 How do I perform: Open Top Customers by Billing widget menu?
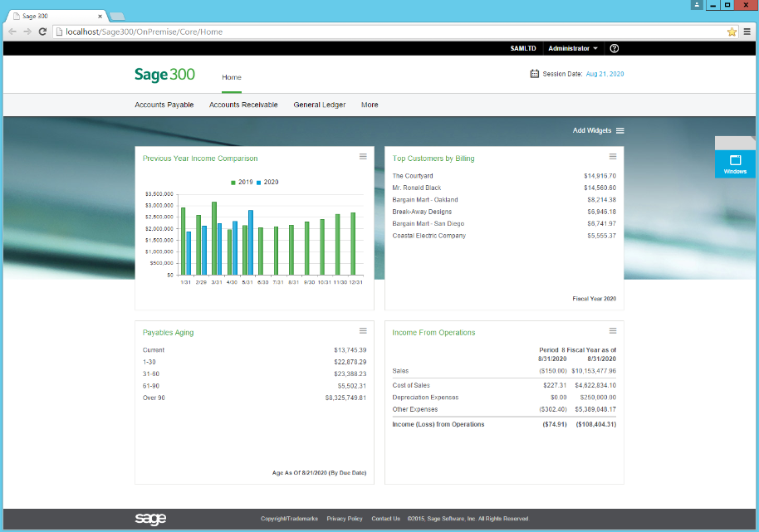(613, 157)
